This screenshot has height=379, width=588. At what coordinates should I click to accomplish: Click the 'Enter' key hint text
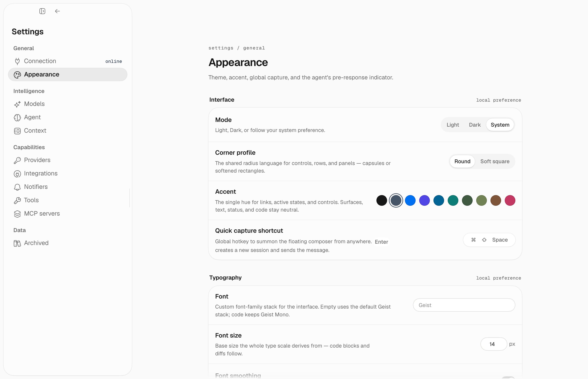coord(381,242)
